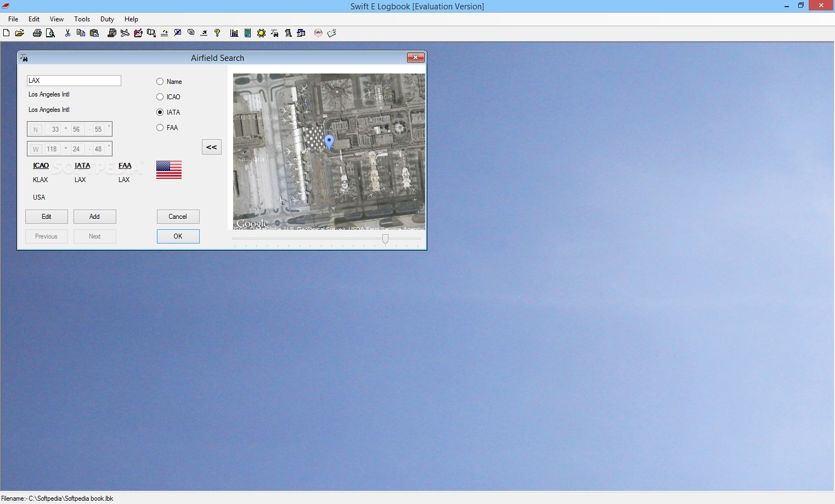Viewport: 835px width, 504px height.
Task: Click the round face toolbar icon
Action: [318, 33]
